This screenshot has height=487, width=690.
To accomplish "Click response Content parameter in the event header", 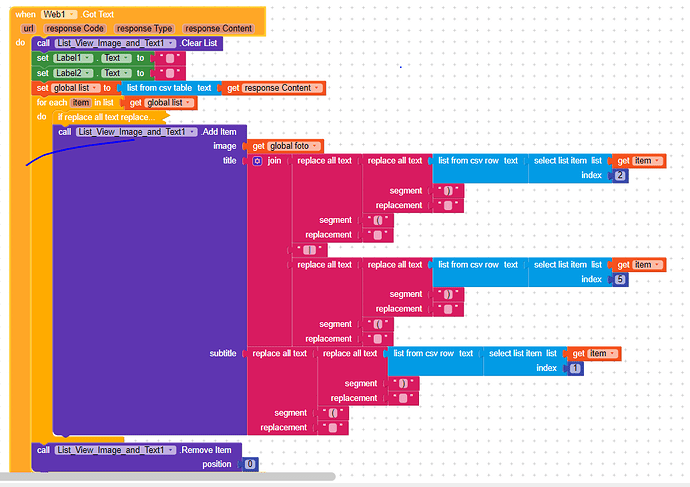I will 218,29.
